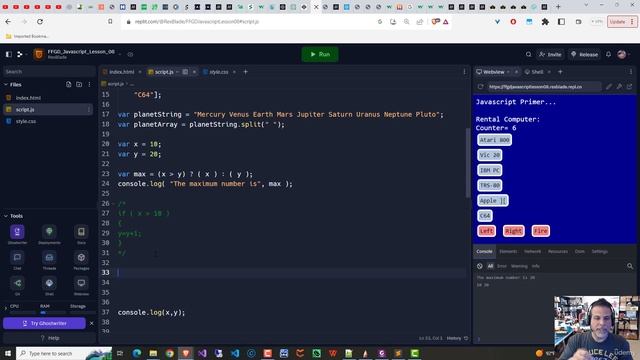
Task: Expand the CPU RAM Storage resources panel
Action: pyautogui.click(x=5, y=307)
